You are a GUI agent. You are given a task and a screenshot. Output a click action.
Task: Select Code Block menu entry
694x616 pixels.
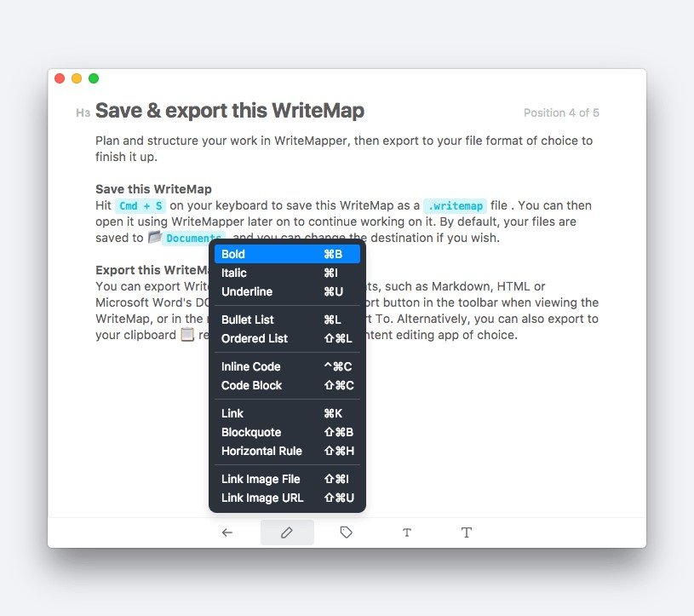tap(287, 385)
